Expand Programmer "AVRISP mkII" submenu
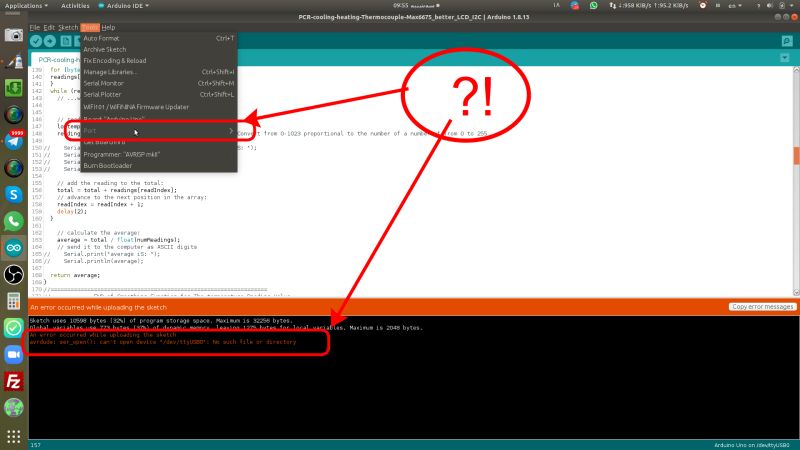This screenshot has height=450, width=800. point(159,154)
